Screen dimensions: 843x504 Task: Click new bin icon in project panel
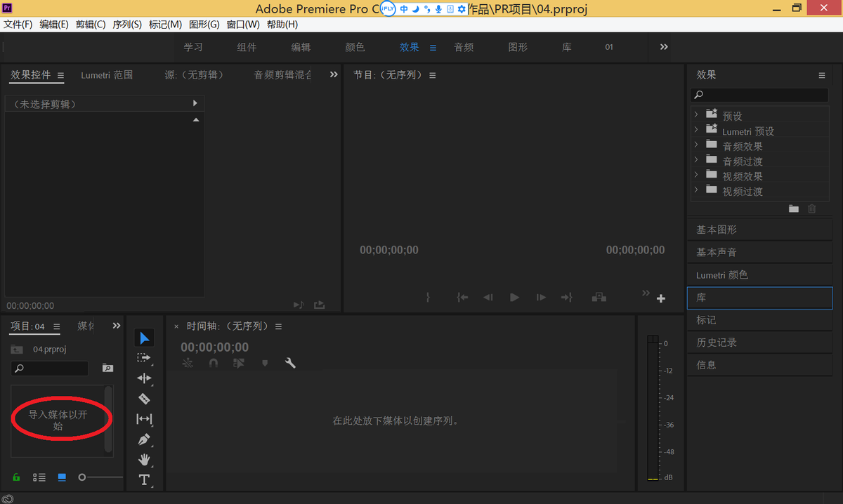pyautogui.click(x=107, y=368)
